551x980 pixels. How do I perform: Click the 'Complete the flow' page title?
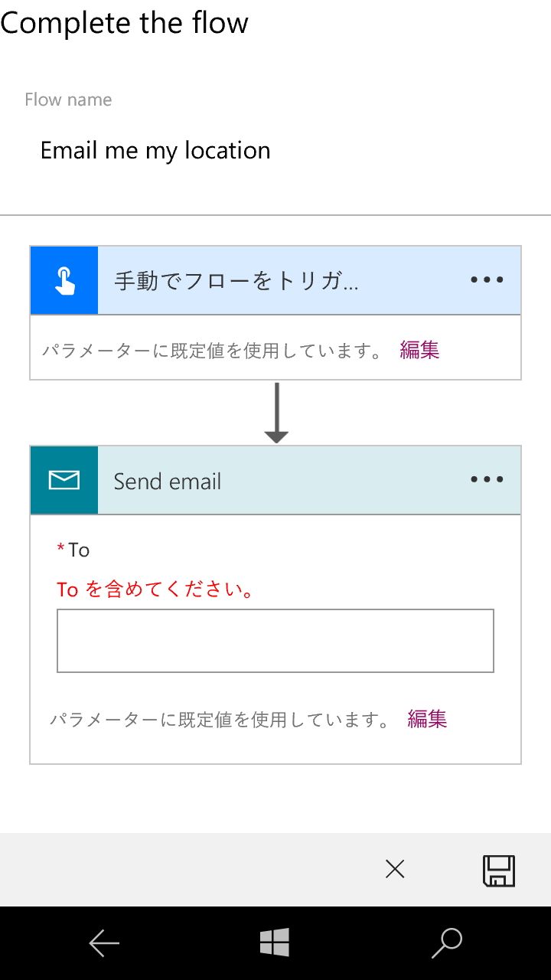125,23
